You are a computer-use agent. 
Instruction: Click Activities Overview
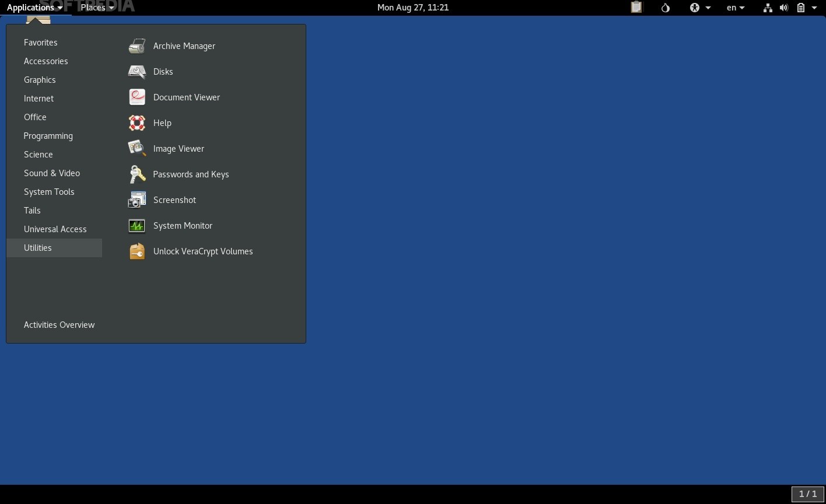point(59,325)
